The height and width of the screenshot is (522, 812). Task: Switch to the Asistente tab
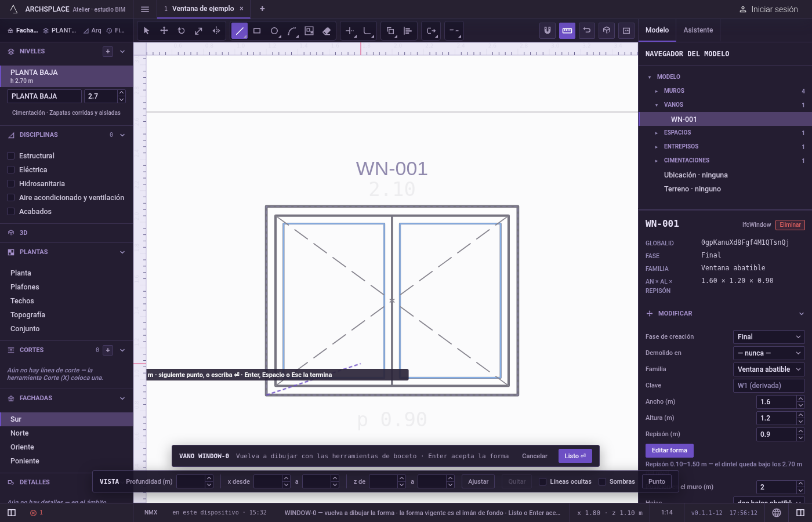698,30
